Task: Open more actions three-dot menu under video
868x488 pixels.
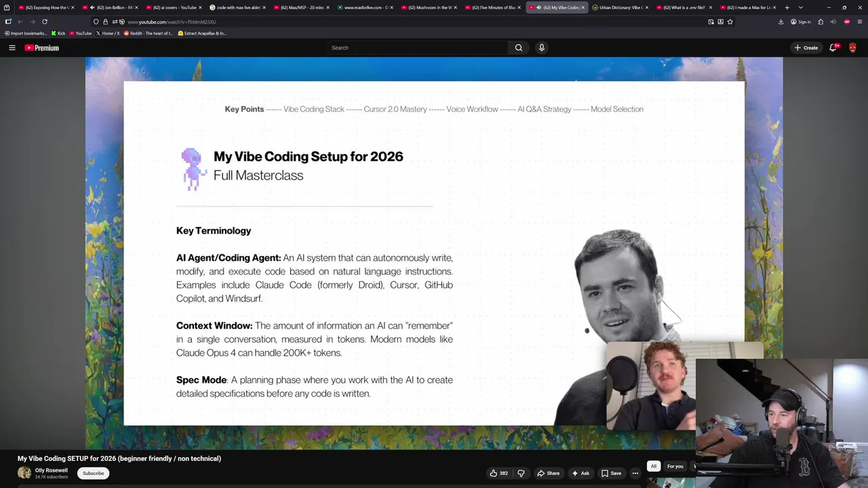Action: point(635,473)
